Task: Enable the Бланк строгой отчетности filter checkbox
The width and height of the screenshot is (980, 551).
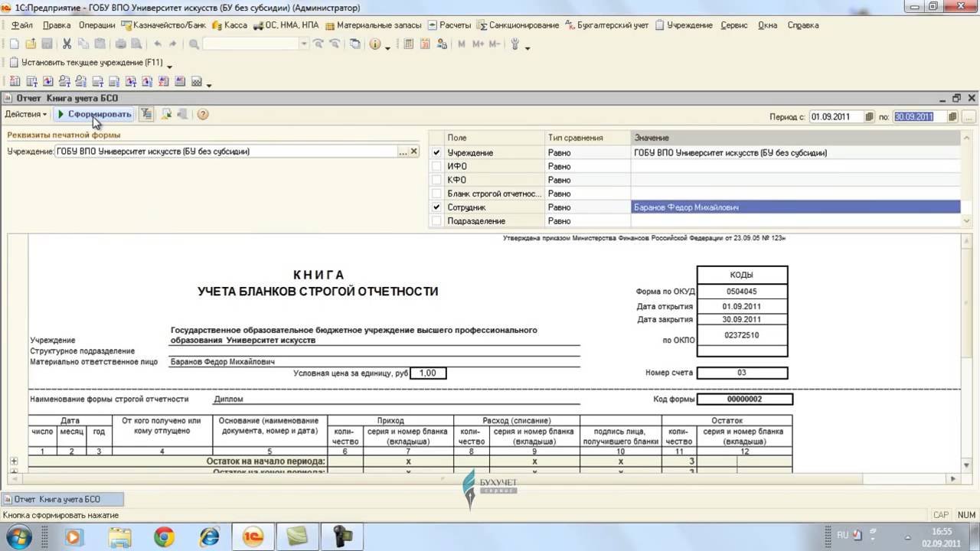Action: pyautogui.click(x=436, y=194)
